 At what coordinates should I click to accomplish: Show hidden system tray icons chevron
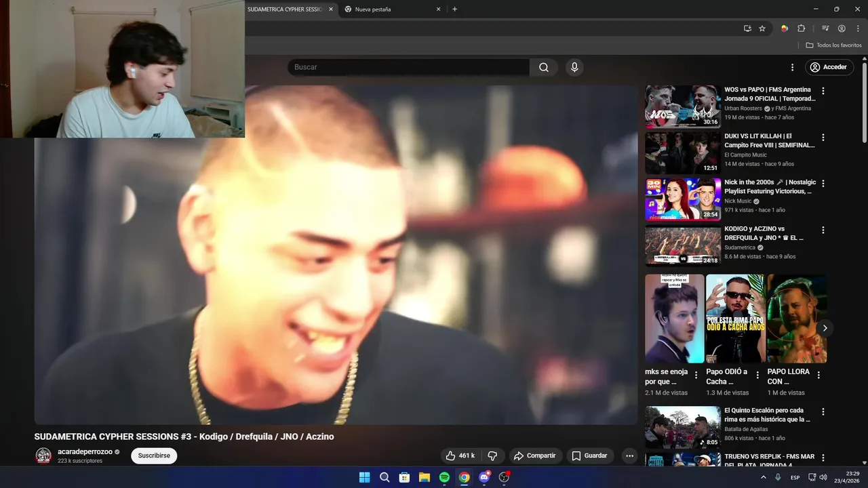pos(764,477)
